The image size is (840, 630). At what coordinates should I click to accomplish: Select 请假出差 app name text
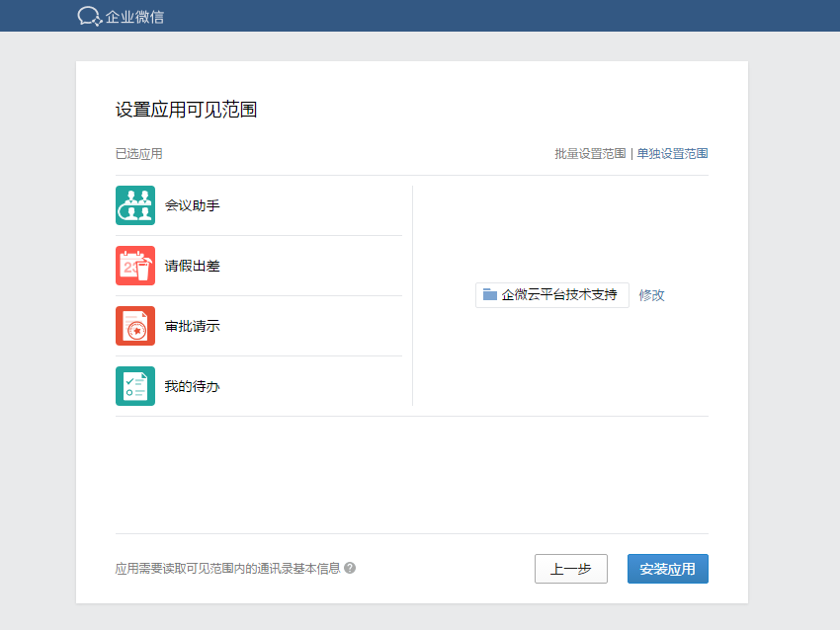pos(193,266)
